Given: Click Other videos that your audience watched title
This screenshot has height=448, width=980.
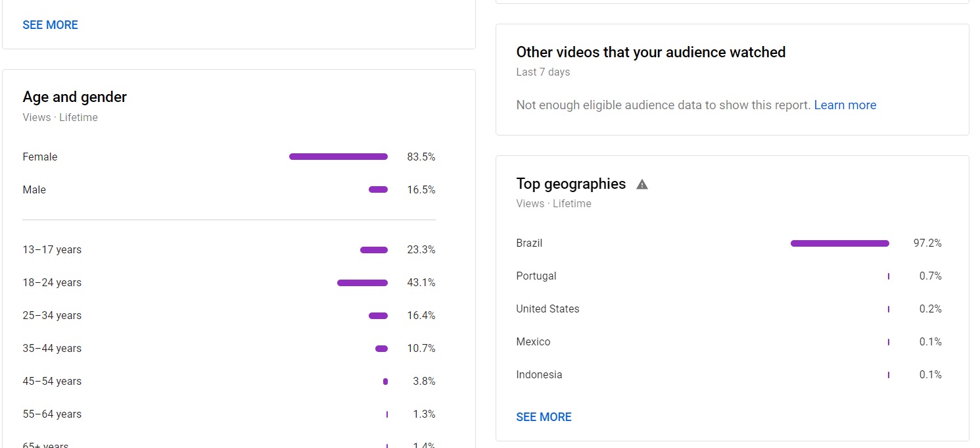Looking at the screenshot, I should [651, 53].
